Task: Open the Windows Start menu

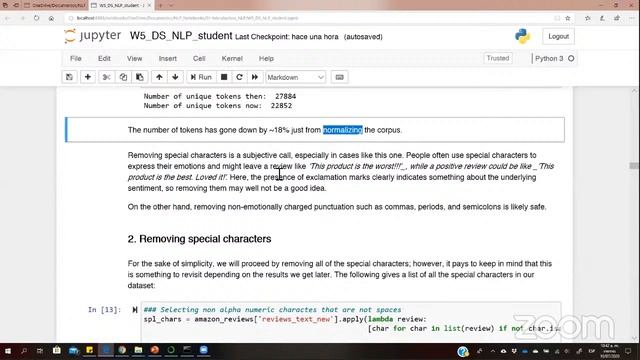Action: 8,351
